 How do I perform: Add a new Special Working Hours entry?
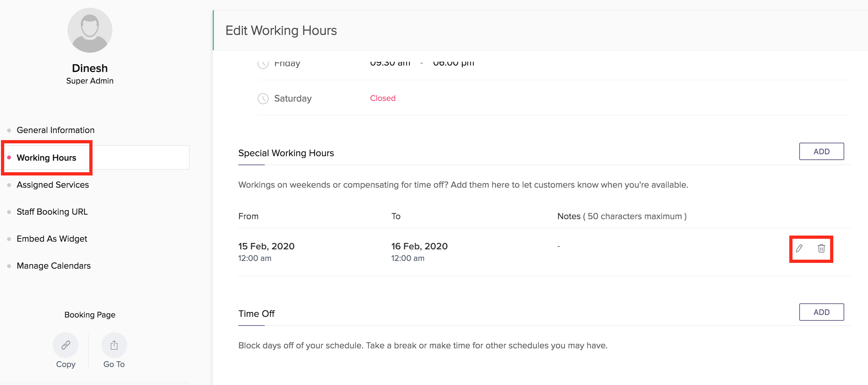click(x=821, y=151)
